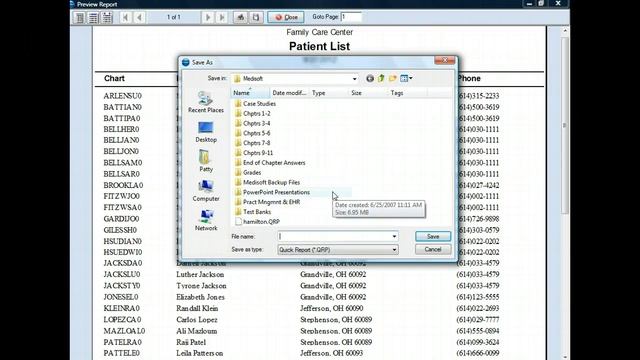Screen dimensions: 640x360
Task: Select End of Chapter Answers folder
Action: click(x=270, y=162)
